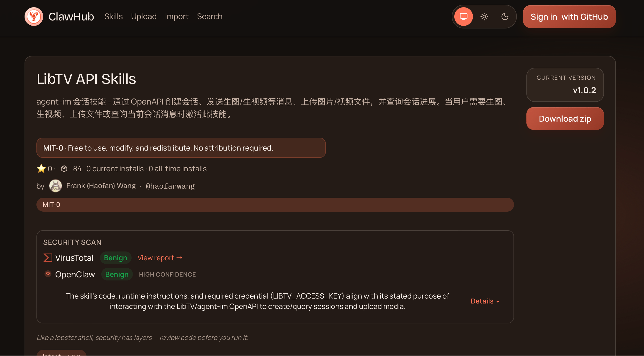Open the VirusTotal View report link
Viewport: 644px width, 356px height.
(x=160, y=258)
